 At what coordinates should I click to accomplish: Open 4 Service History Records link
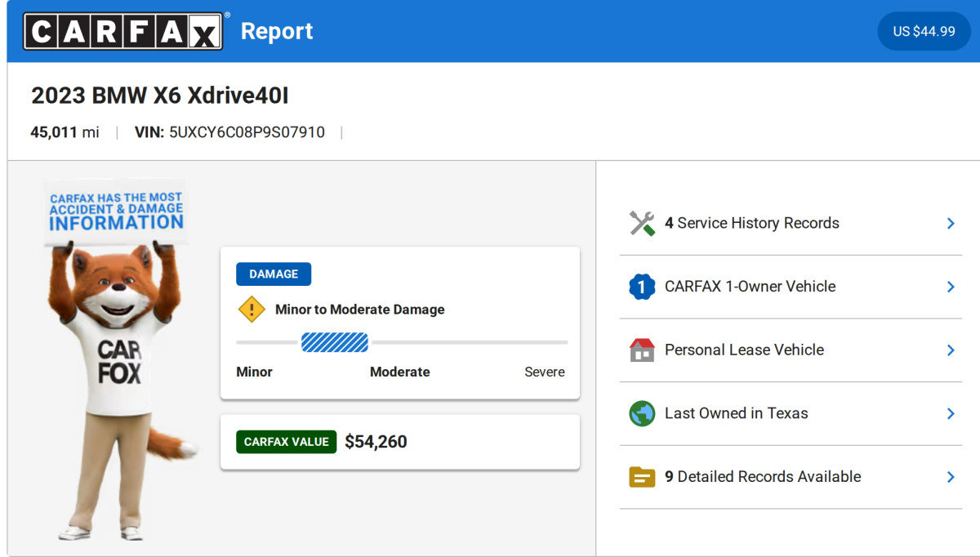(x=751, y=223)
